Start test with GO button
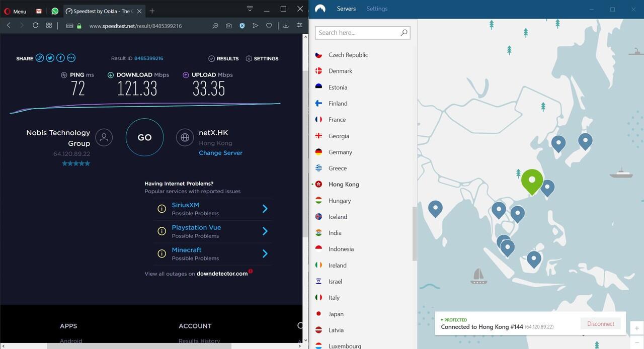Screen dimensions: 644x349 click(x=144, y=137)
